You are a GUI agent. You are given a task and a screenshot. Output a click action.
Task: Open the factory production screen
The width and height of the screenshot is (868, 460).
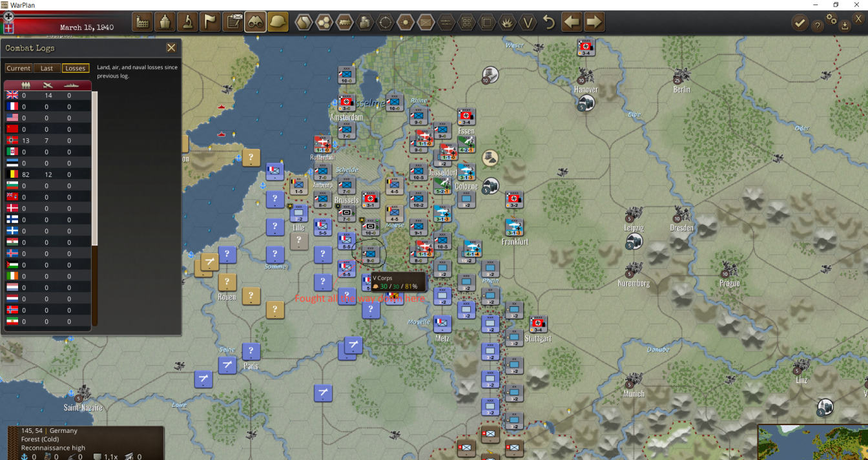tap(143, 22)
